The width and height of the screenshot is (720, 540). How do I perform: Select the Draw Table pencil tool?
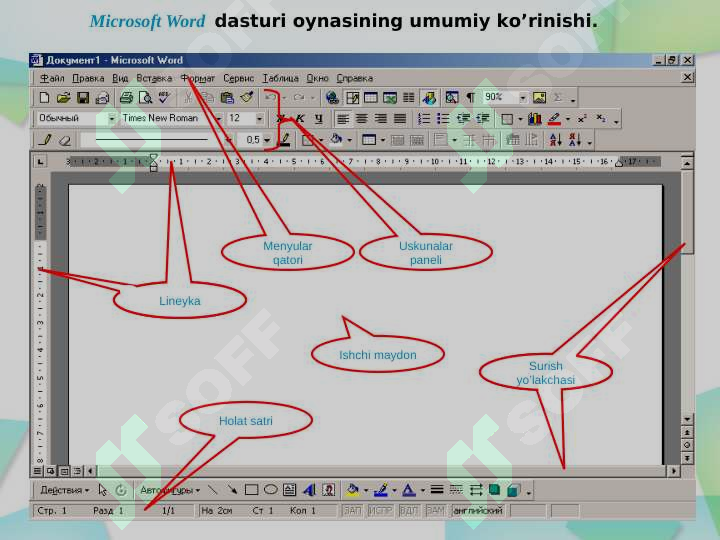coord(45,140)
